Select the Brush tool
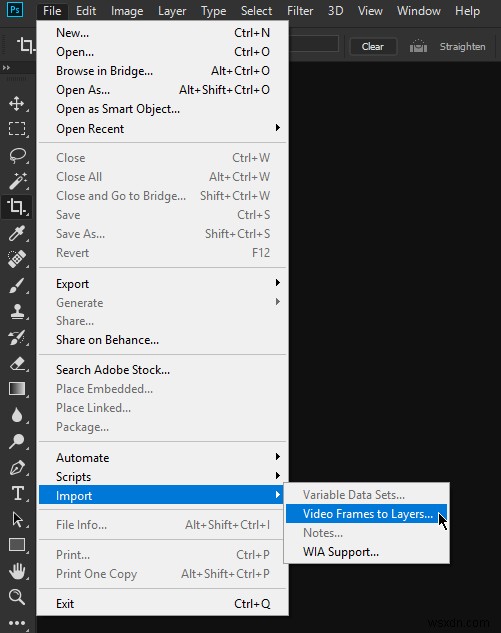Viewport: 501px width, 633px height. pyautogui.click(x=17, y=285)
